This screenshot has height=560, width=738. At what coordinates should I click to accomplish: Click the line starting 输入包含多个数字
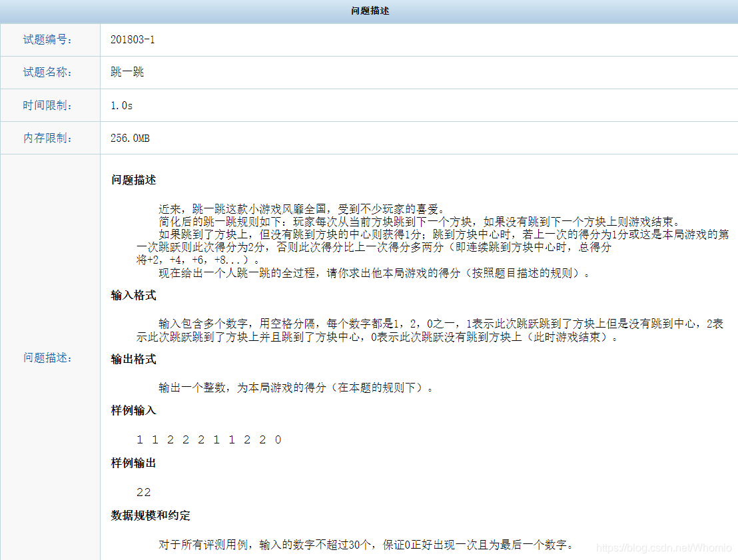[441, 324]
